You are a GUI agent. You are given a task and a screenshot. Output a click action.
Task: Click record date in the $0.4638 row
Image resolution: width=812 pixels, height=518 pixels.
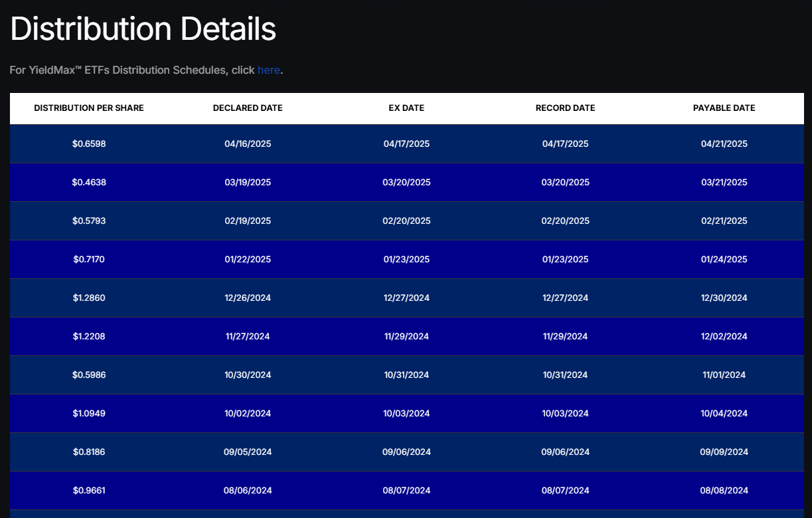pyautogui.click(x=566, y=182)
